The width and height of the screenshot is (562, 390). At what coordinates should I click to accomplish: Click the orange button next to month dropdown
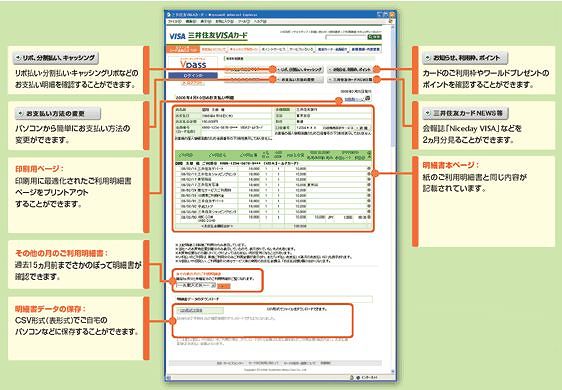pos(224,286)
